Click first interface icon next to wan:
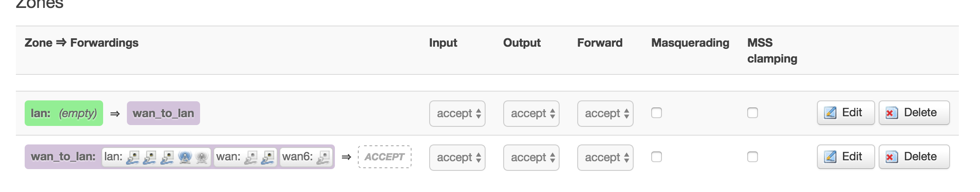 pos(250,157)
